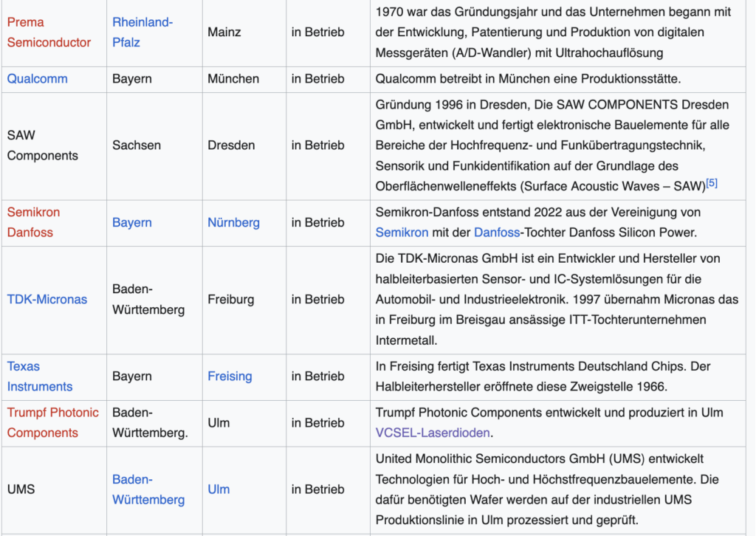The image size is (756, 536).
Task: Go to the TDK-Micronas article
Action: click(47, 299)
